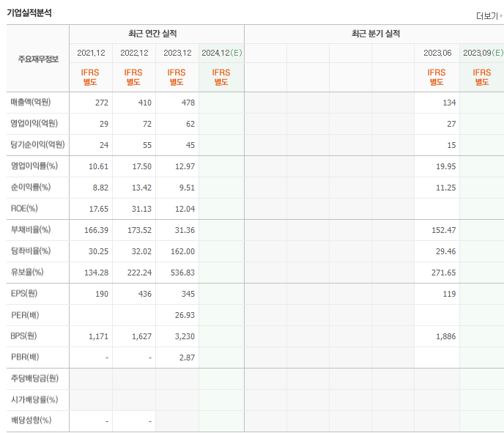Select the 2023.12 operating profit value 62
Viewport: 504px width, 433px height.
coord(190,124)
